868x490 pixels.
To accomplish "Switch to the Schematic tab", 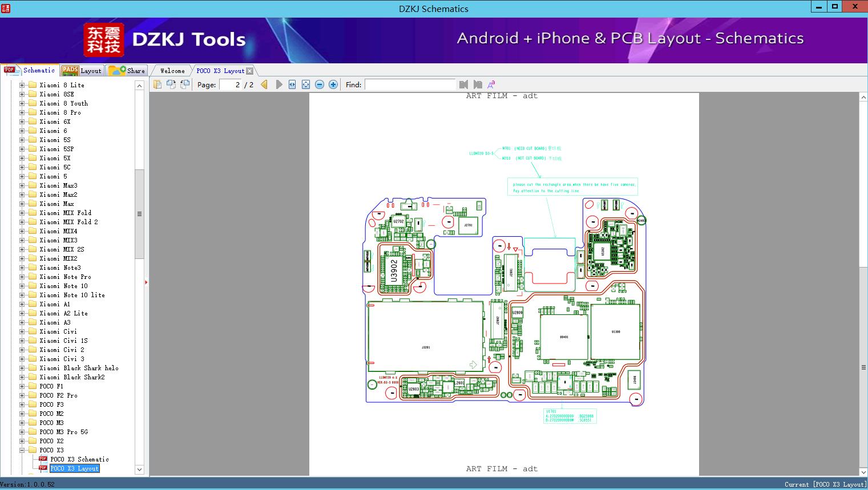I will click(30, 70).
